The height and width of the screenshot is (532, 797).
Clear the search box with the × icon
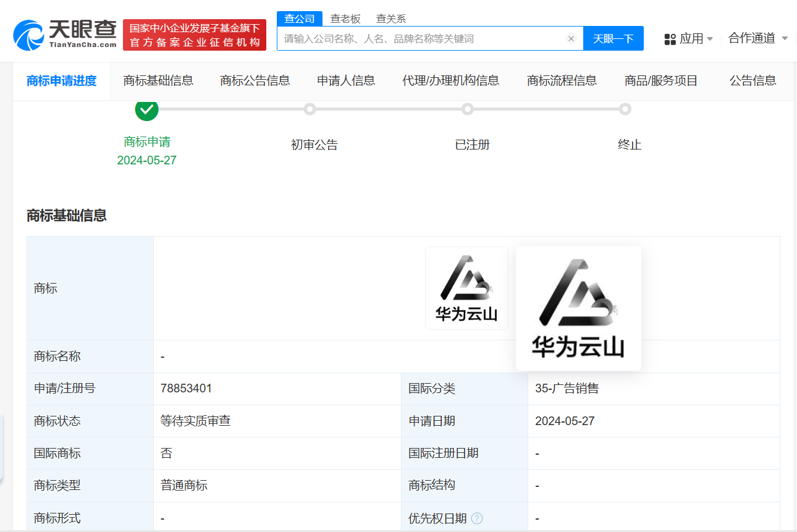570,38
